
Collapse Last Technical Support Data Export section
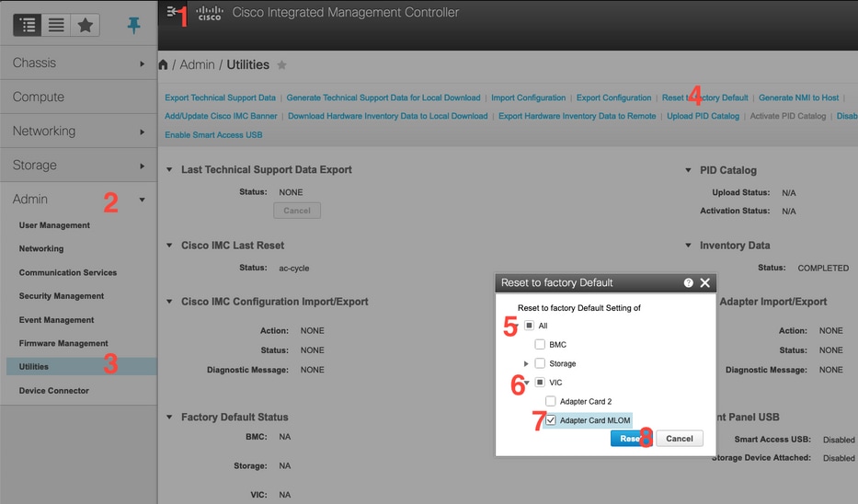169,169
